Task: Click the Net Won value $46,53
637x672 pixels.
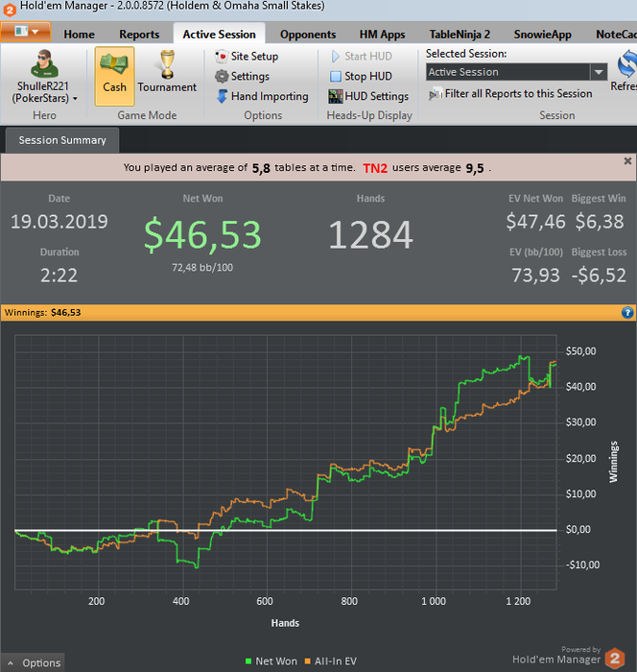Action: [202, 234]
